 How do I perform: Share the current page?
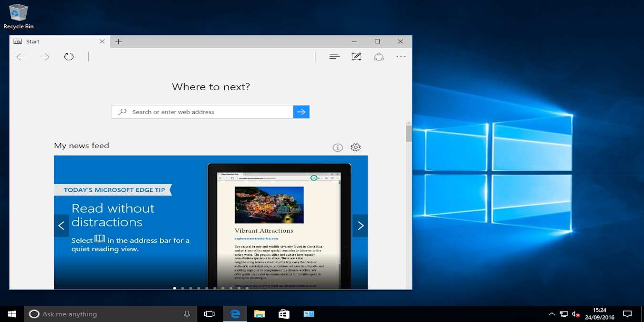coord(379,56)
